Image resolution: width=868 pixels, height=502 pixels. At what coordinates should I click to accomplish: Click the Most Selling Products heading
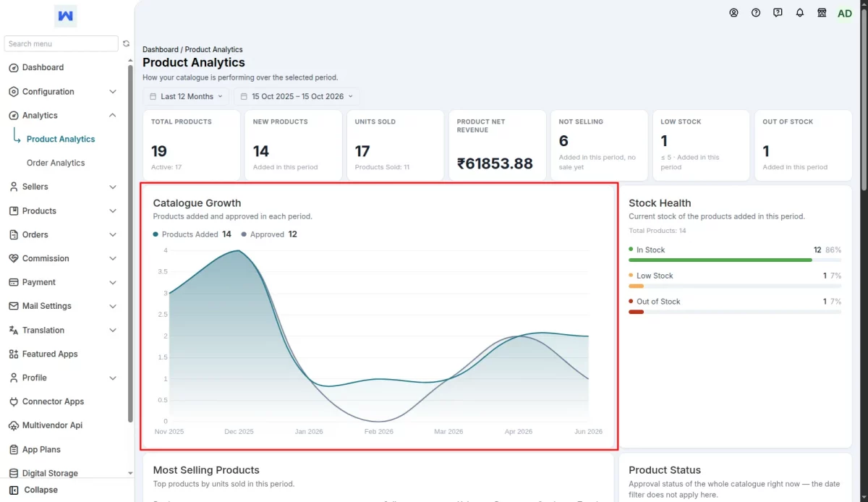pos(206,470)
